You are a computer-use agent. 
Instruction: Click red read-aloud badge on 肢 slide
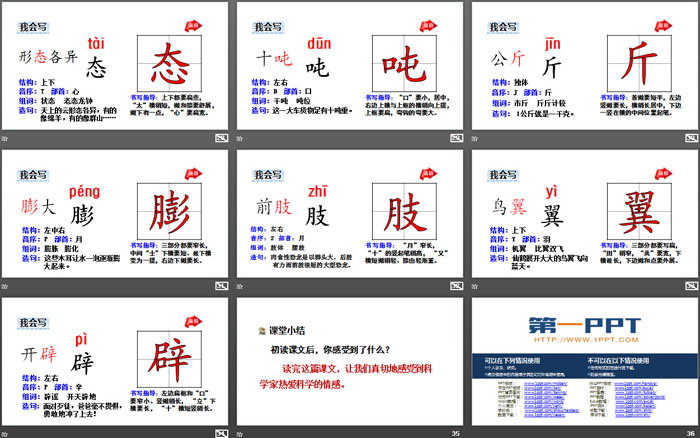(x=428, y=174)
